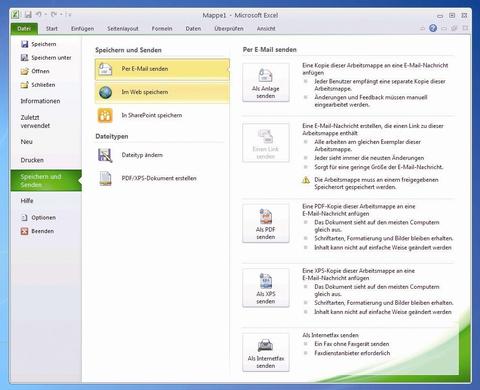Click the Einen Link senden button
This screenshot has height=390, width=480.
tap(266, 143)
